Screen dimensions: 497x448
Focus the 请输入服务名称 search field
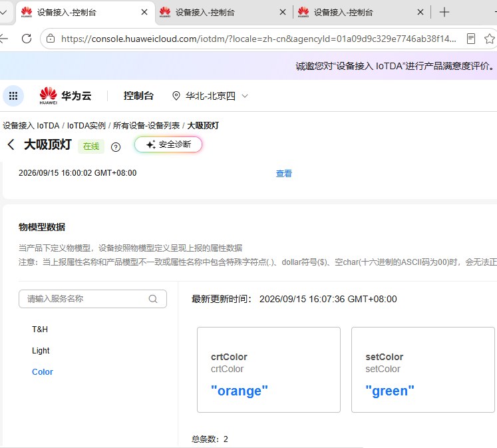92,299
